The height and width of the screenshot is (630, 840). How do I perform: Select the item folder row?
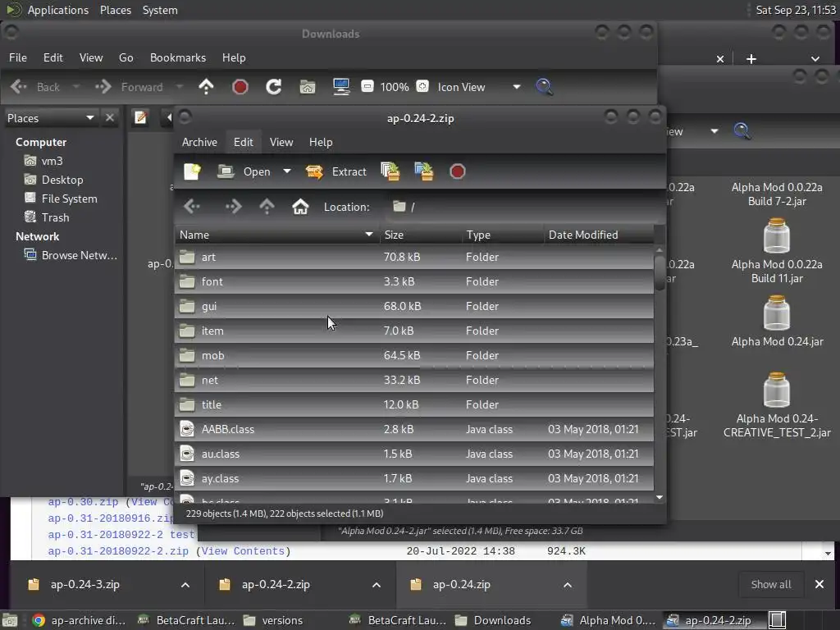click(413, 331)
